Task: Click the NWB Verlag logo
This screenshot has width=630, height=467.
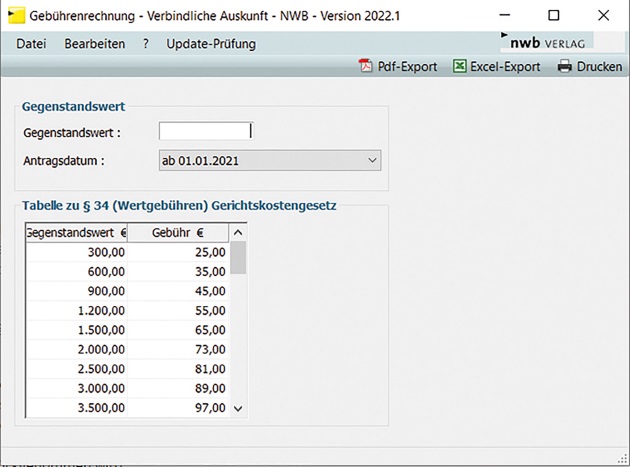Action: (x=547, y=42)
